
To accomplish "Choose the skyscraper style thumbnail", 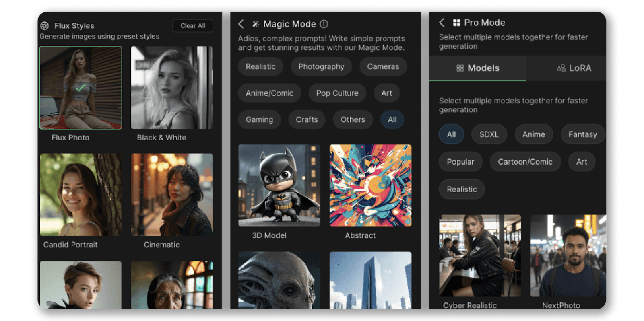I will [370, 280].
